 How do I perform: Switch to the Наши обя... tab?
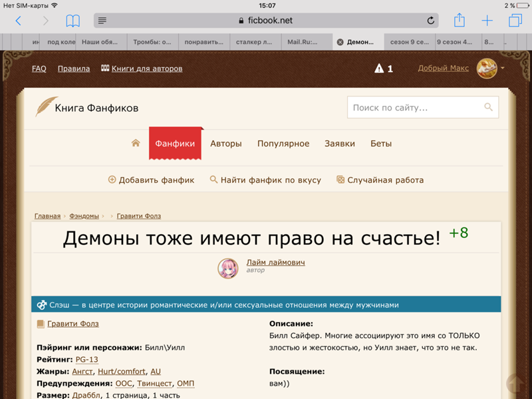(x=101, y=42)
